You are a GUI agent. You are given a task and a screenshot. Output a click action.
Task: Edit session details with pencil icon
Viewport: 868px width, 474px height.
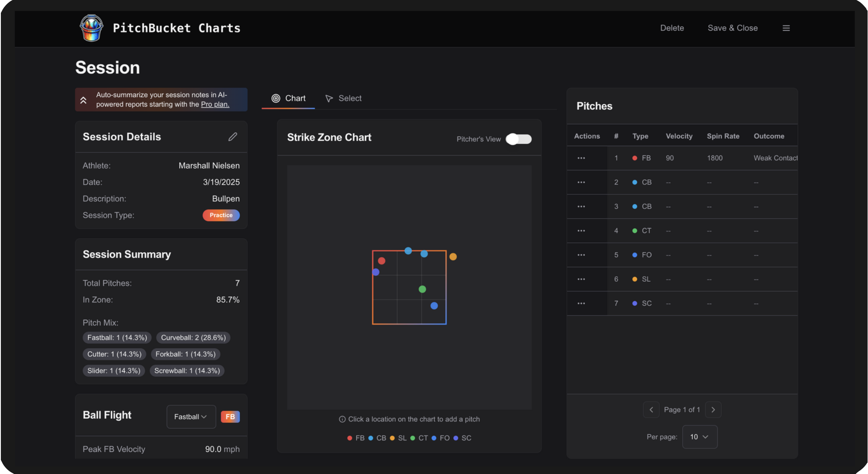232,137
